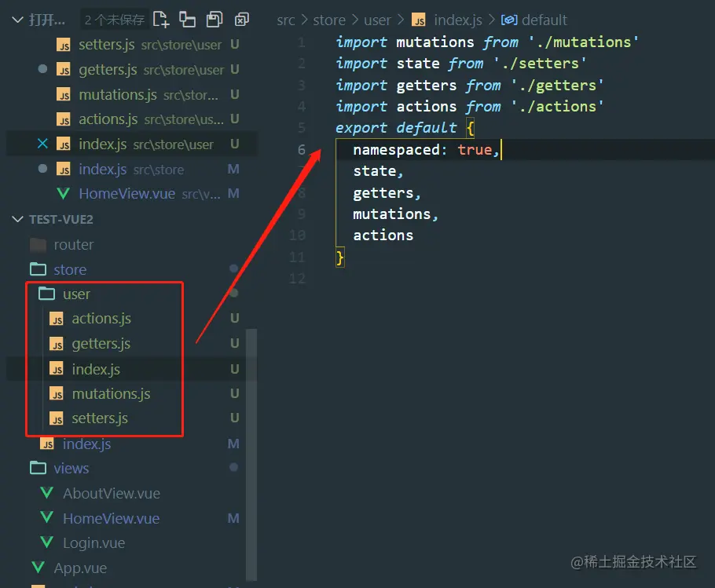Open setters.js in user folder

pyautogui.click(x=100, y=418)
